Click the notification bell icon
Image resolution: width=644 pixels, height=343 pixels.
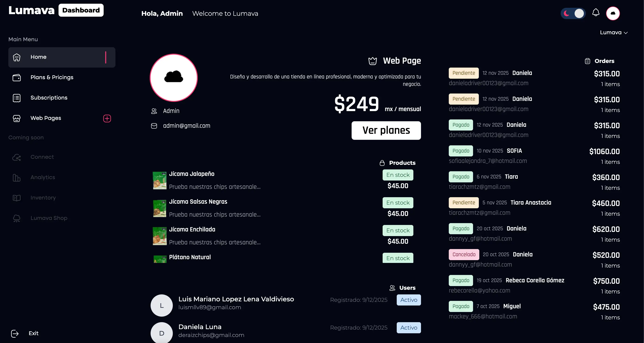(596, 12)
